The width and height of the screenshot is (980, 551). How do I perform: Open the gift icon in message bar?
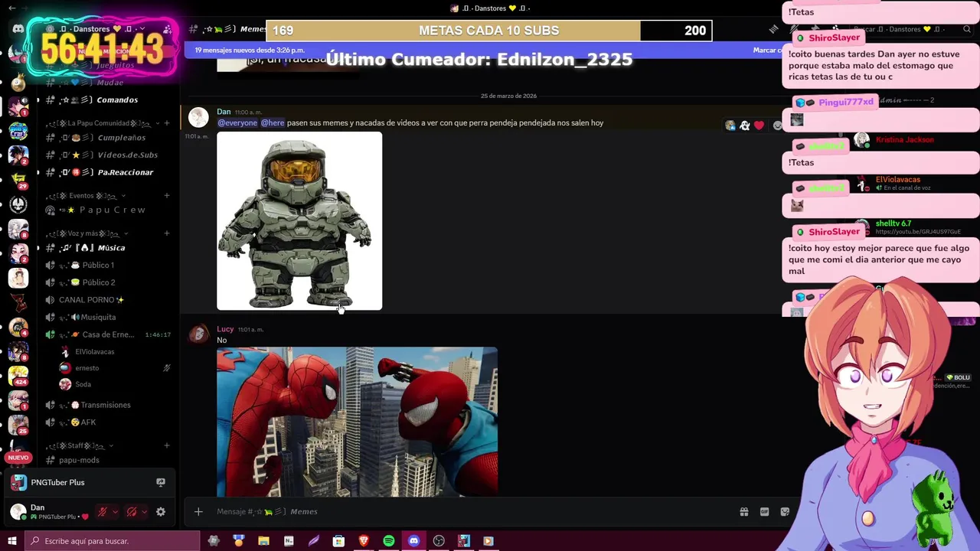(743, 512)
